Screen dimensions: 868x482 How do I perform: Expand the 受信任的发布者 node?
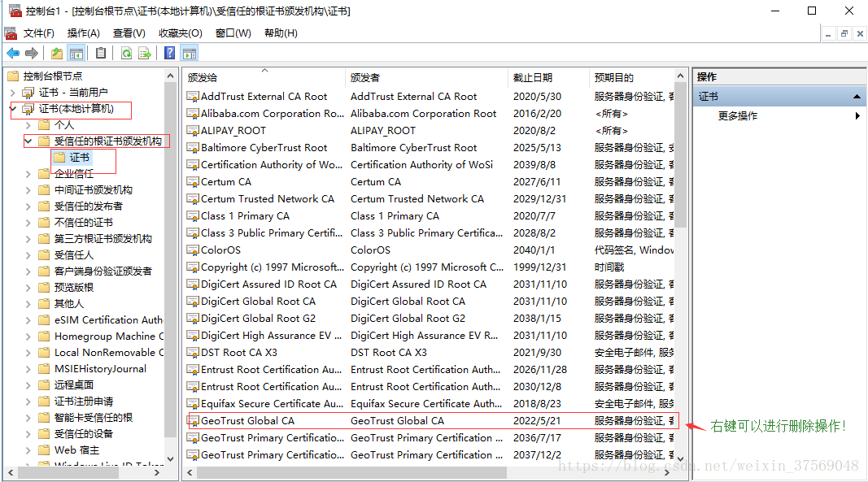pos(28,206)
